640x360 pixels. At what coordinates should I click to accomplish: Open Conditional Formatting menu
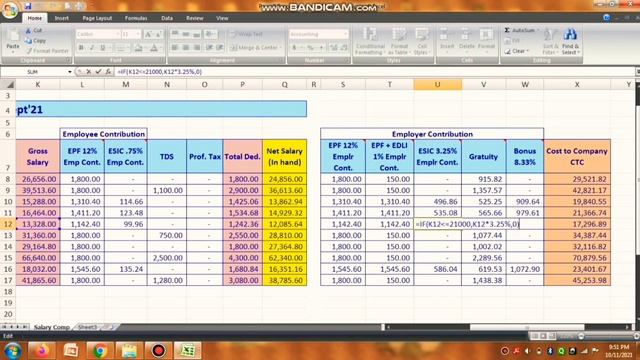point(370,41)
